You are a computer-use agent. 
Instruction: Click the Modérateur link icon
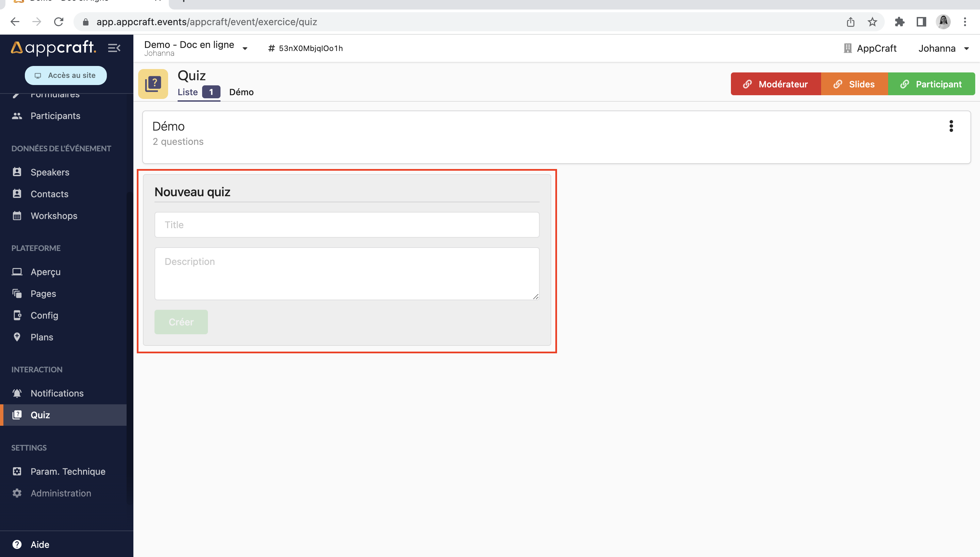click(x=747, y=83)
